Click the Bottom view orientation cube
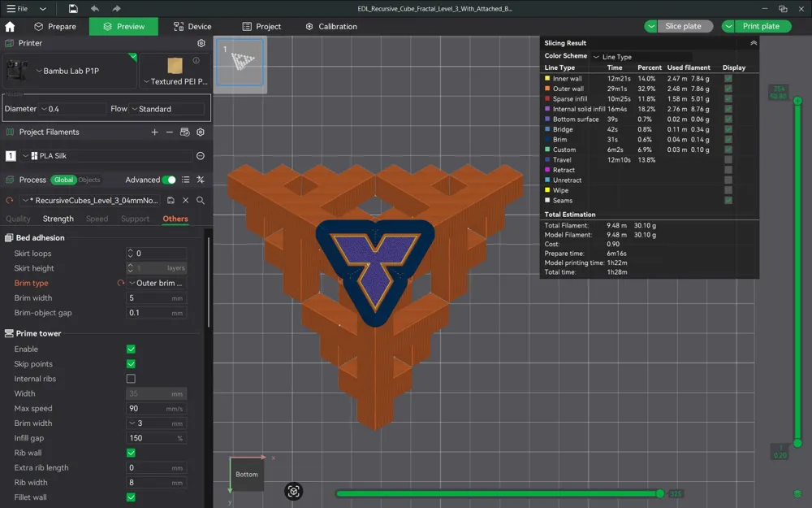Screen dimensions: 812x508 (x=247, y=475)
